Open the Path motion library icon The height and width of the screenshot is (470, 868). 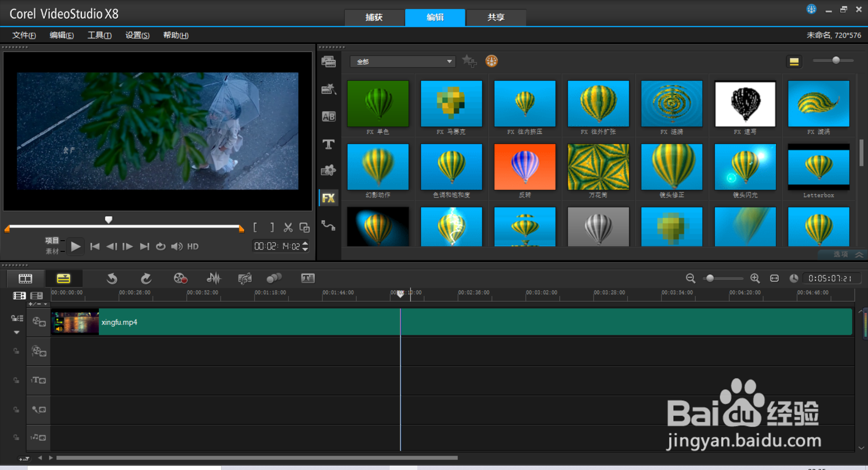tap(329, 225)
